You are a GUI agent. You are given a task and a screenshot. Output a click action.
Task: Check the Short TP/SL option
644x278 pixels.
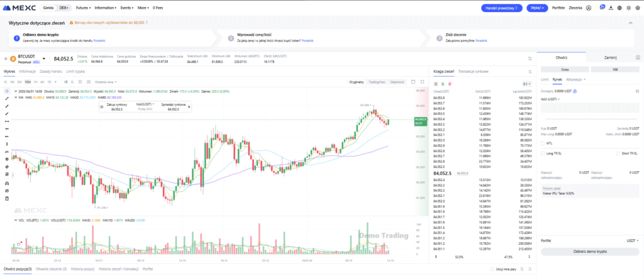click(x=617, y=153)
